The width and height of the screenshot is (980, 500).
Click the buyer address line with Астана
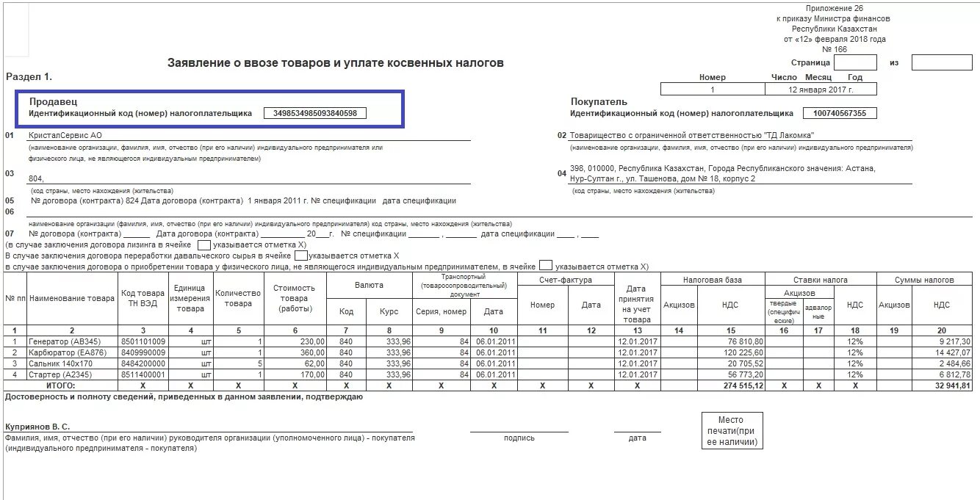[724, 173]
